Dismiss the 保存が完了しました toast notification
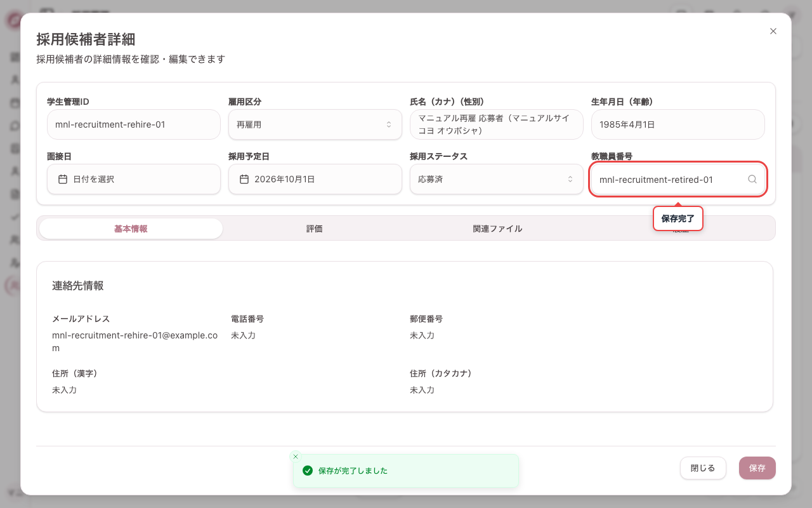This screenshot has width=812, height=508. (295, 457)
